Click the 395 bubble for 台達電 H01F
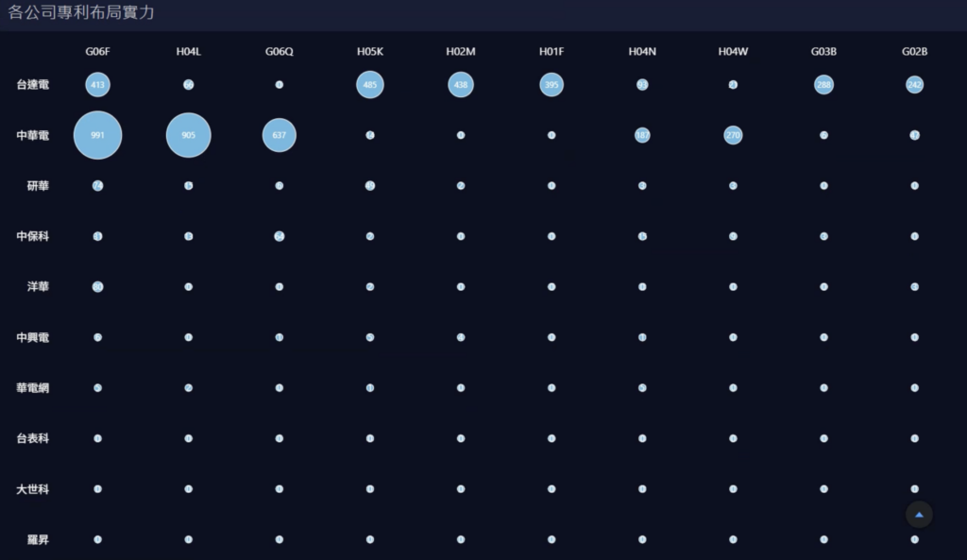This screenshot has width=967, height=560. [x=551, y=84]
